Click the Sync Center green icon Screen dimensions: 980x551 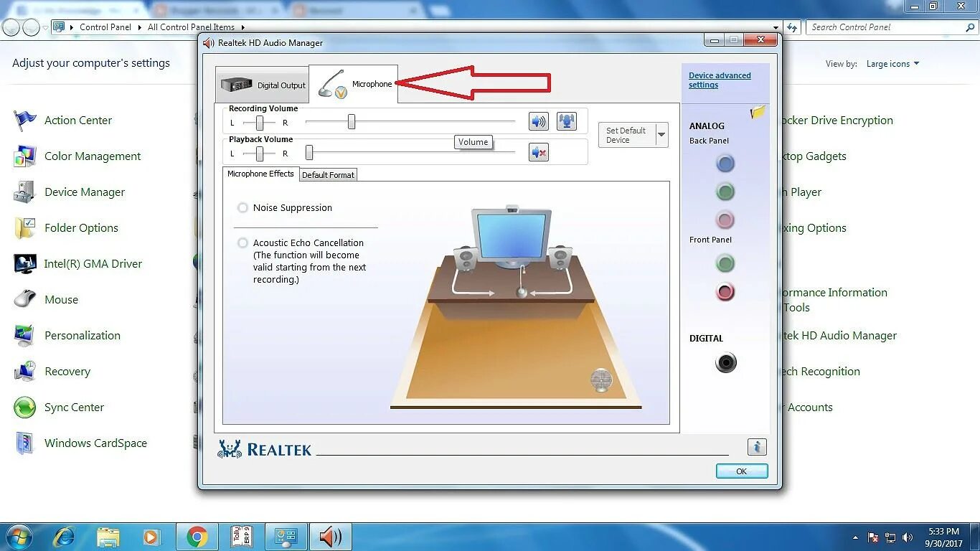click(x=25, y=408)
